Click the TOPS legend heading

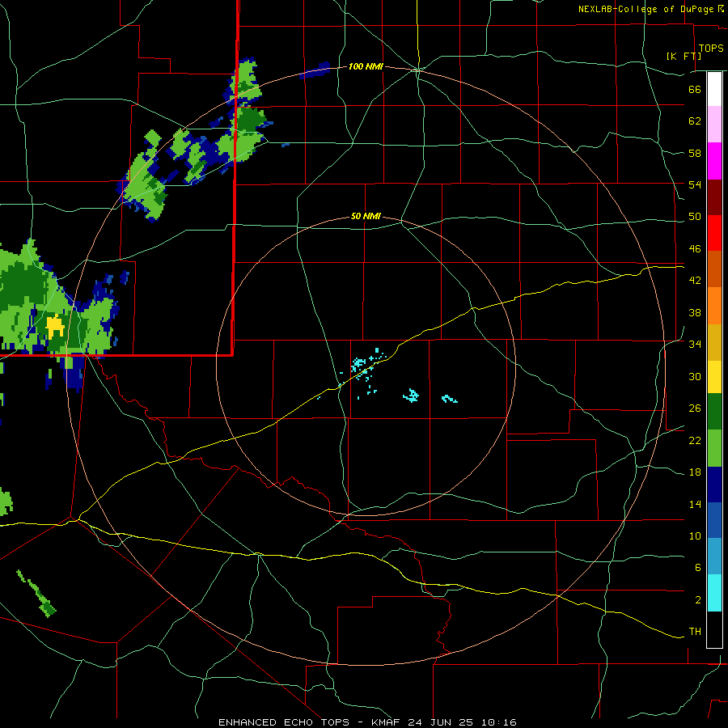click(x=711, y=48)
